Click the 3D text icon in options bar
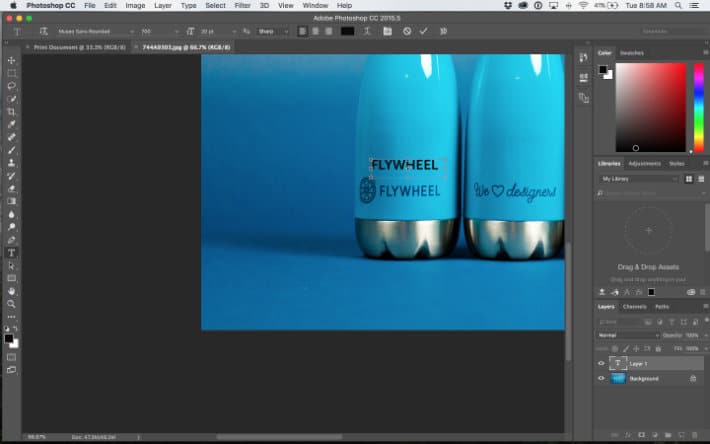 [443, 31]
